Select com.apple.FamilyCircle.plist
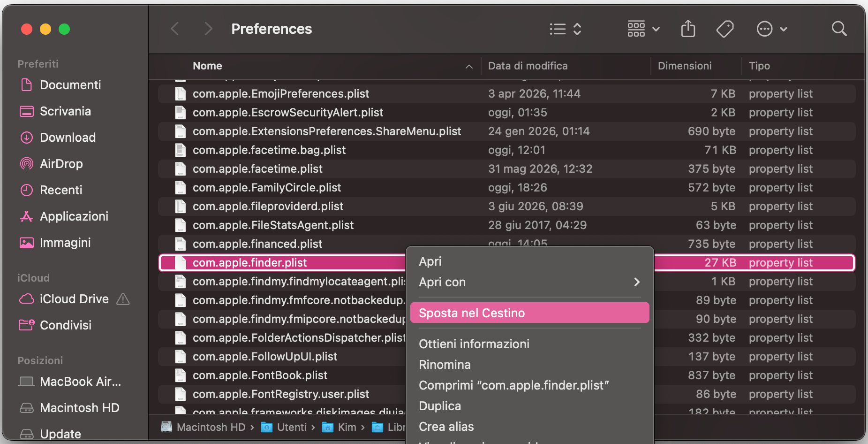 coord(507,188)
